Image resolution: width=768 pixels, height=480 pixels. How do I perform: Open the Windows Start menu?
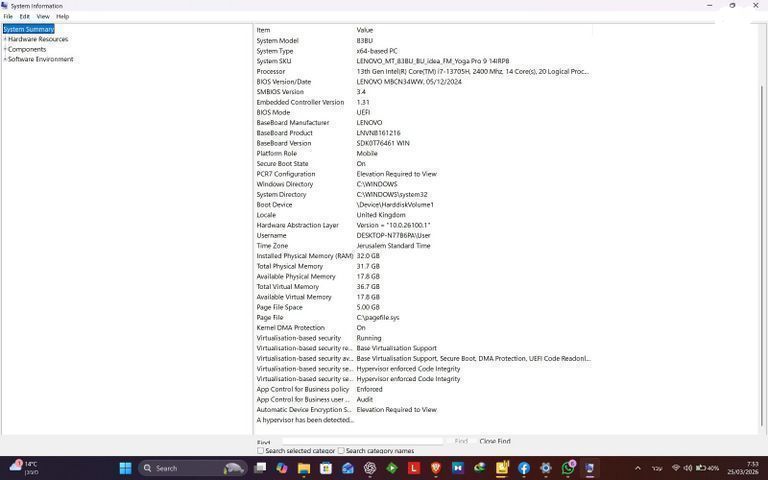tap(125, 468)
